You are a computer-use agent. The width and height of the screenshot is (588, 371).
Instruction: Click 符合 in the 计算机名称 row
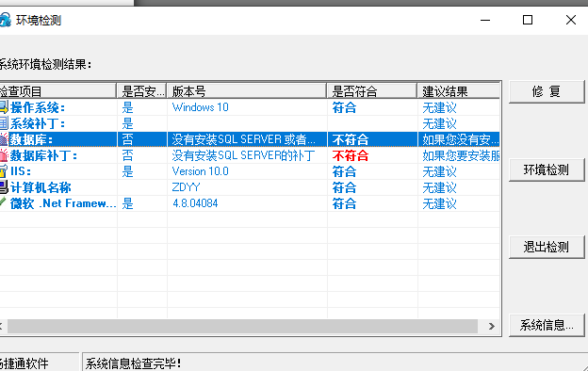(344, 187)
